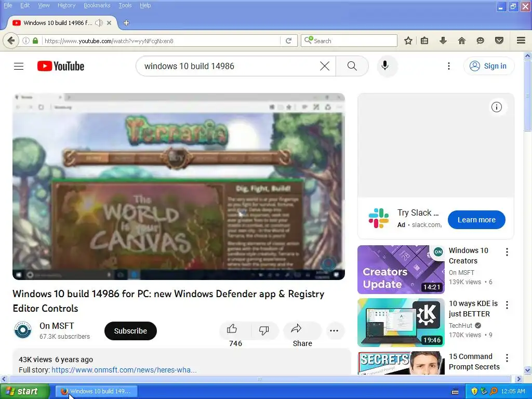532x399 pixels.
Task: Start voice search with microphone icon
Action: [385, 66]
